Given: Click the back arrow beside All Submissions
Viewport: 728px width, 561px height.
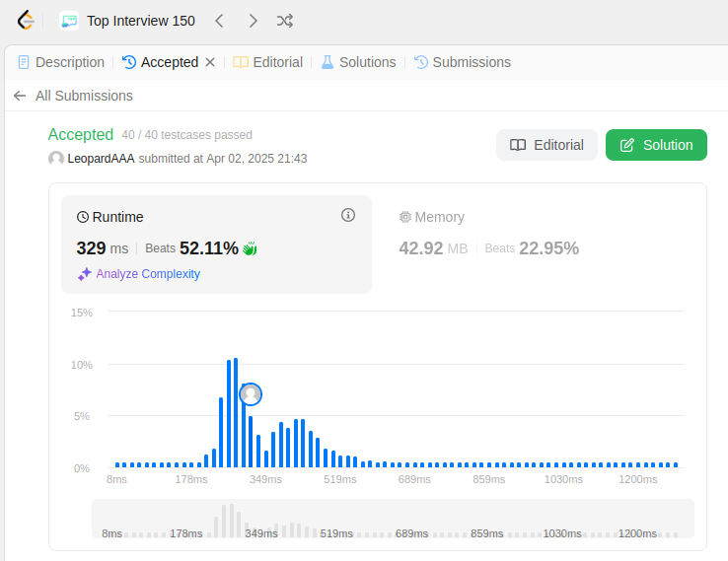Looking at the screenshot, I should click(20, 96).
